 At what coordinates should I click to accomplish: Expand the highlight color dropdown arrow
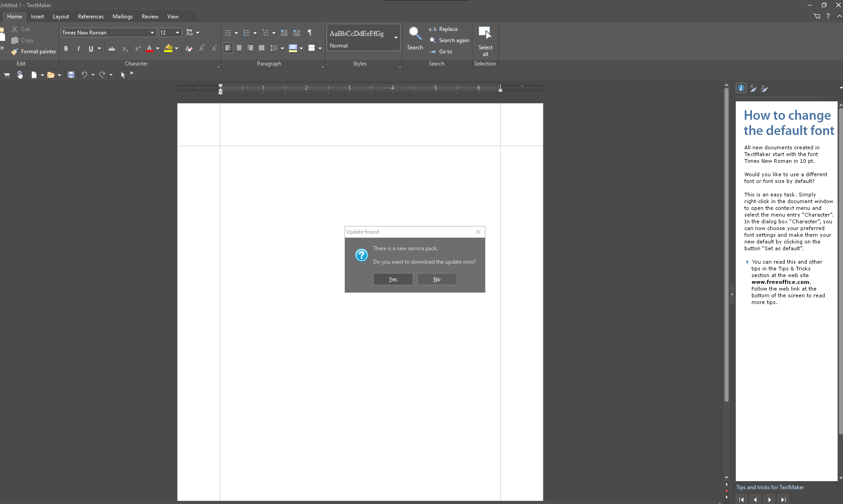(176, 48)
